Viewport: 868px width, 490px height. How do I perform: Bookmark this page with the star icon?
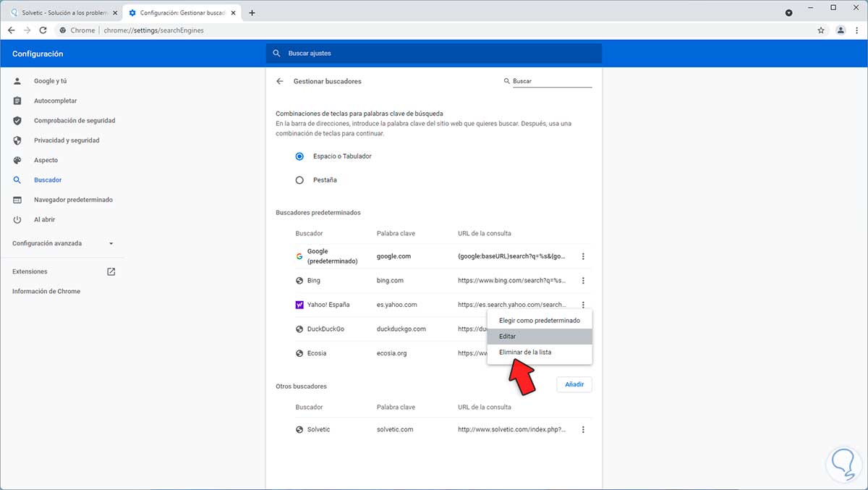pos(821,30)
